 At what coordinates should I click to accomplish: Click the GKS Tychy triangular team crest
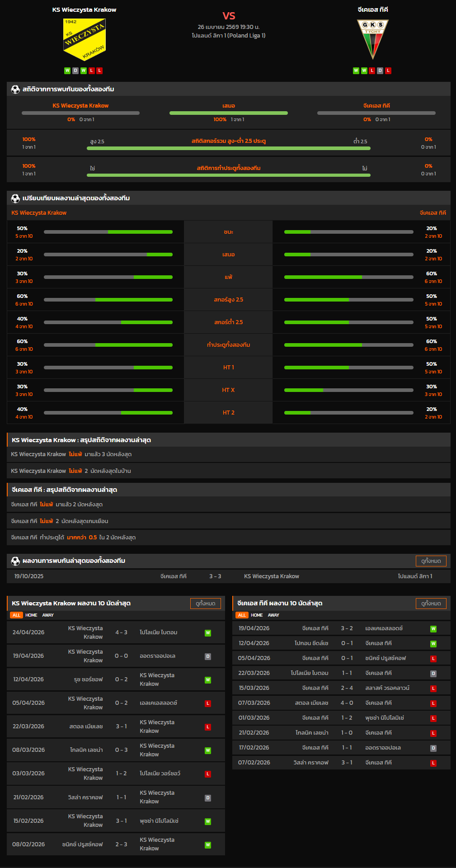coord(372,39)
